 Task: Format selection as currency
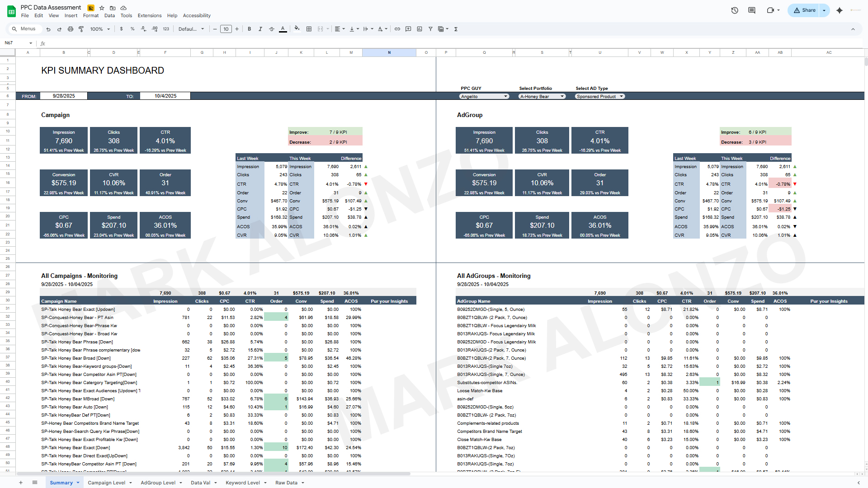(x=121, y=29)
